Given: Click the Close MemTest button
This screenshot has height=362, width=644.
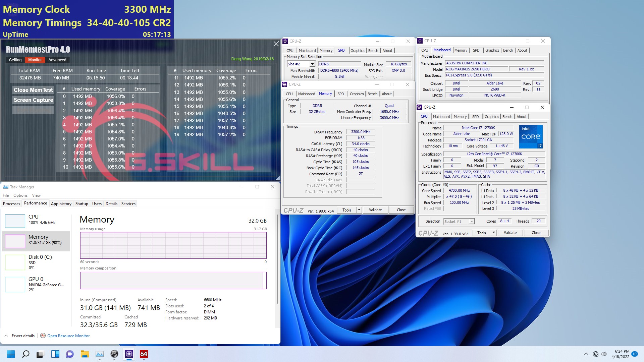Looking at the screenshot, I should click(33, 89).
